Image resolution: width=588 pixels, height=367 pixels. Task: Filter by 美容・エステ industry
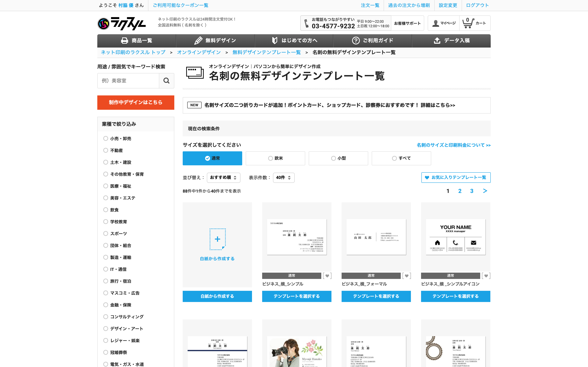106,198
